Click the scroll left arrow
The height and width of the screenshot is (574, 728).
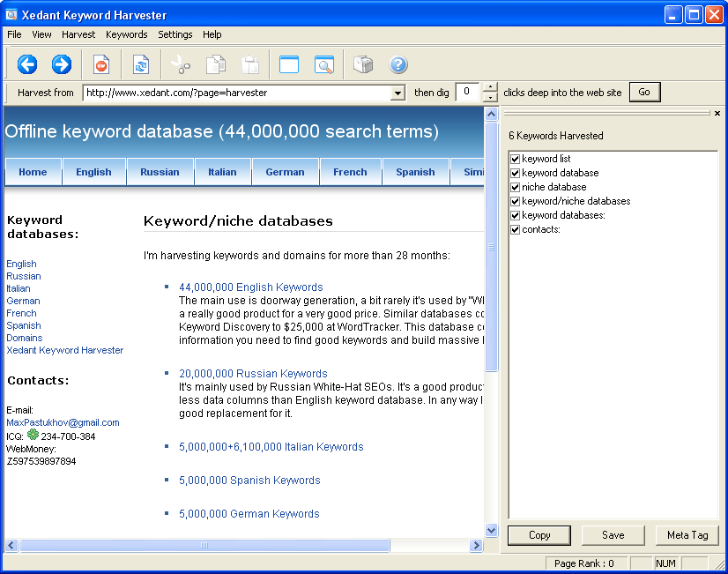click(11, 545)
